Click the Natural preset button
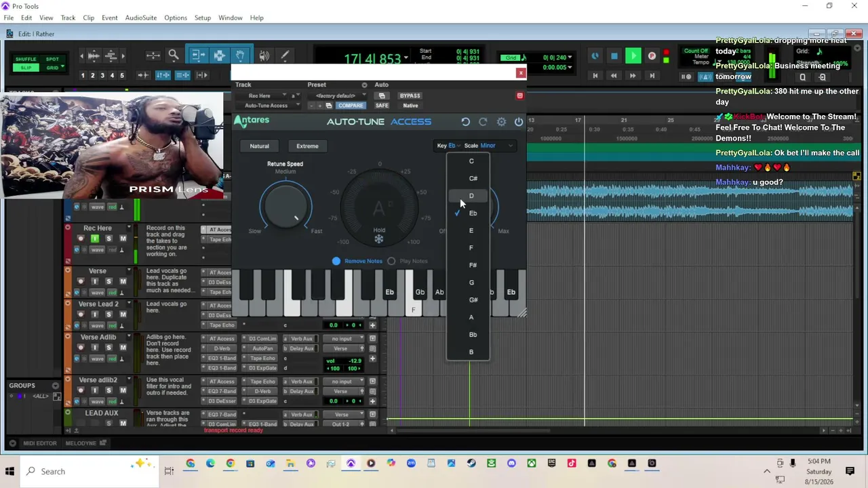 click(260, 146)
